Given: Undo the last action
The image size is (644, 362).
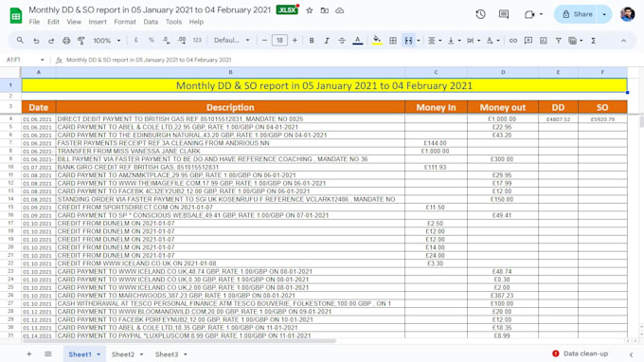Looking at the screenshot, I should (x=36, y=41).
